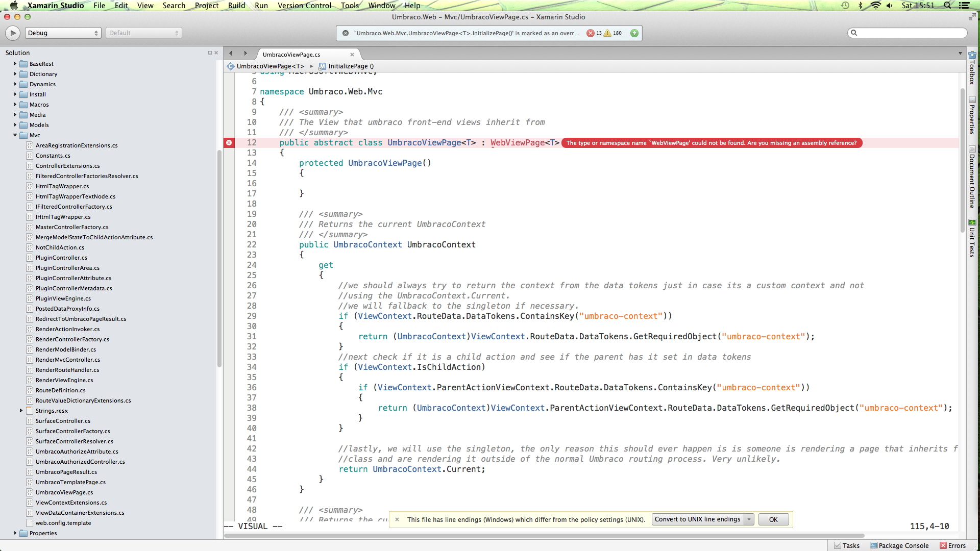Image resolution: width=980 pixels, height=551 pixels.
Task: Select AreaRegistrationExtensions.cs file
Action: point(77,145)
